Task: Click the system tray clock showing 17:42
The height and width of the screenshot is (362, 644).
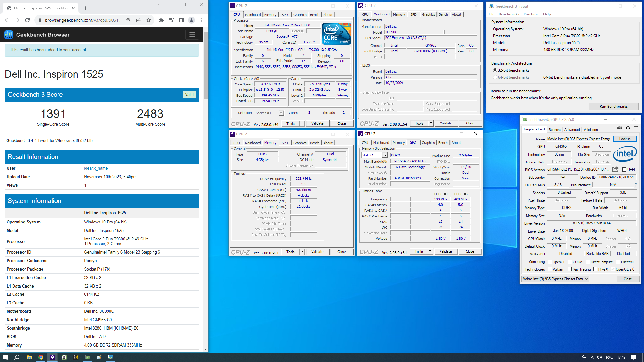Action: [x=621, y=357]
